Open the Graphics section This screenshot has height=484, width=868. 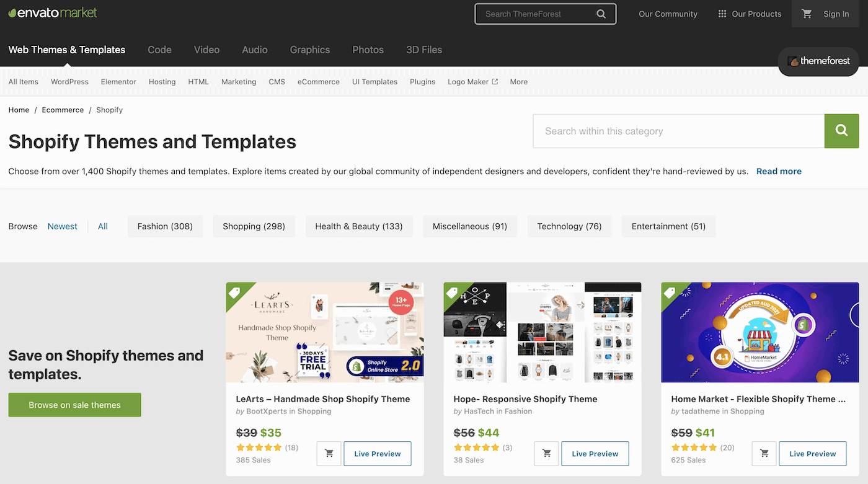pyautogui.click(x=310, y=50)
